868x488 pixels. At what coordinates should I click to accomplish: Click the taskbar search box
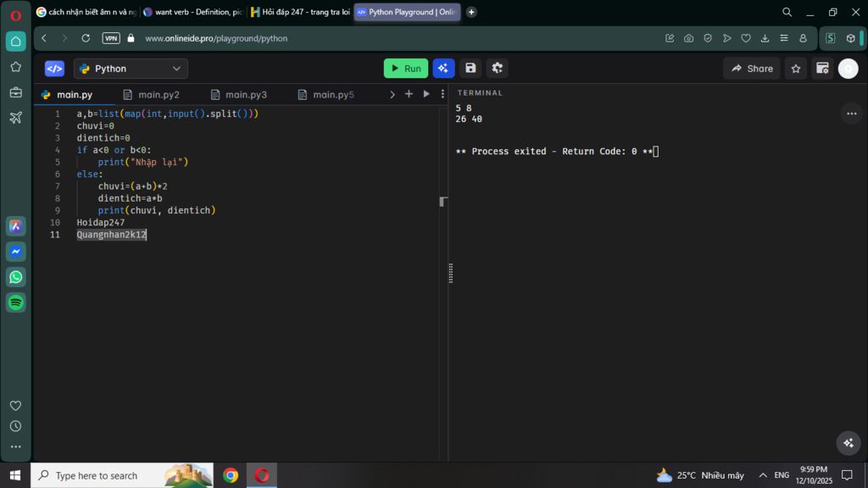122,475
